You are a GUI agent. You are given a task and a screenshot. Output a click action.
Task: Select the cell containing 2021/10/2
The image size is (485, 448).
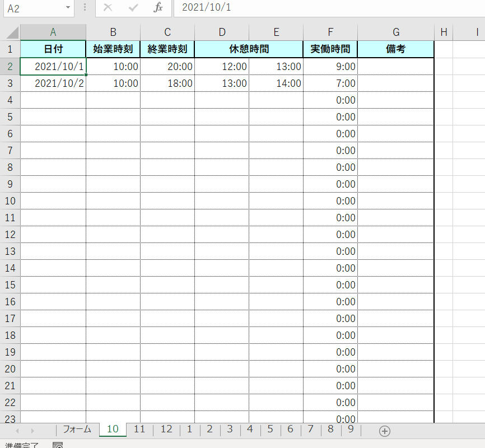(53, 82)
